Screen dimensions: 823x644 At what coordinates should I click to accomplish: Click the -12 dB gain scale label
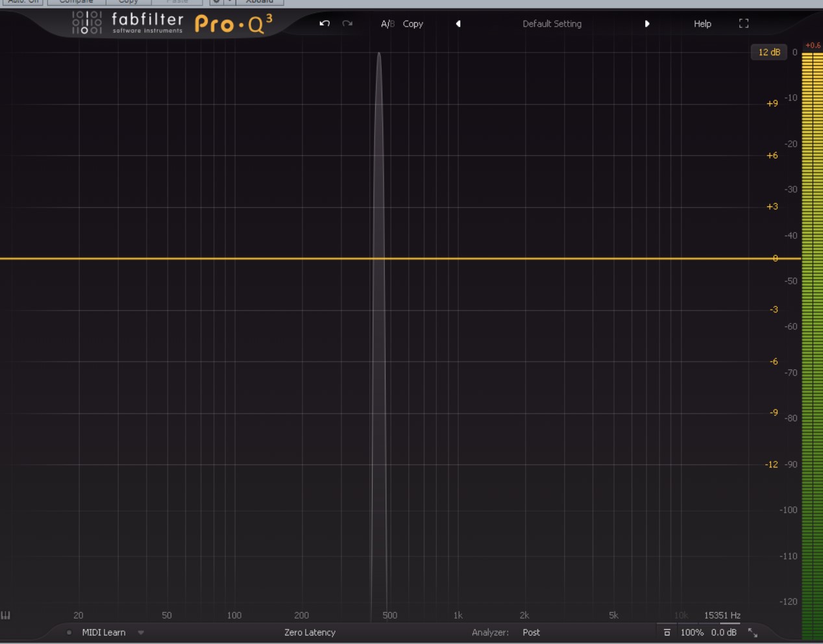771,464
